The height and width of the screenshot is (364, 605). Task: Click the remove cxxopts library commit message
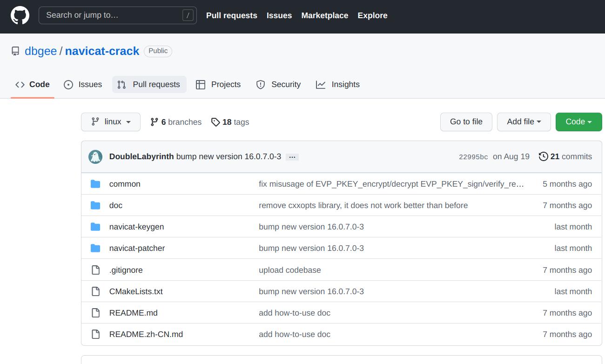pos(363,205)
